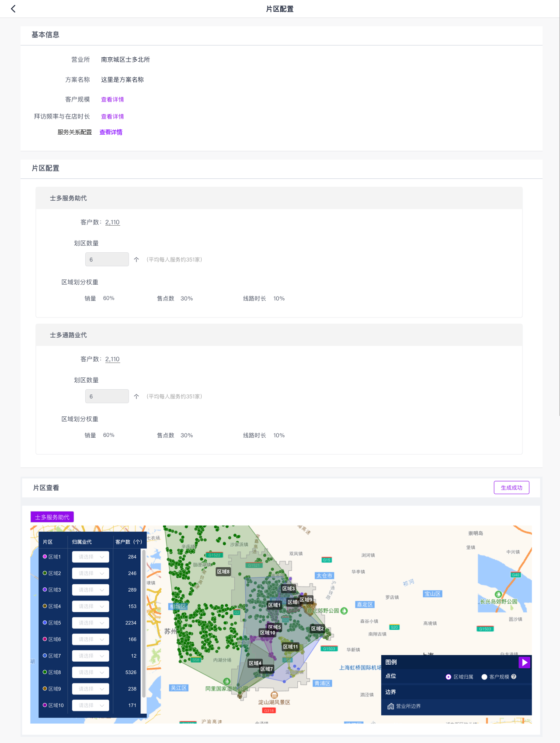Screen dimensions: 560x743
Task: Collapse the 图例 legend panel with the purple arrow
Action: 524,663
